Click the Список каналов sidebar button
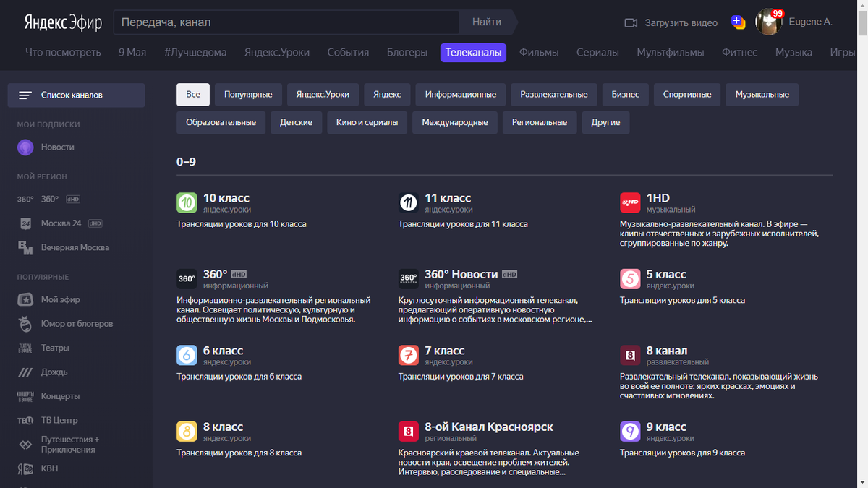The height and width of the screenshot is (488, 868). pos(76,95)
